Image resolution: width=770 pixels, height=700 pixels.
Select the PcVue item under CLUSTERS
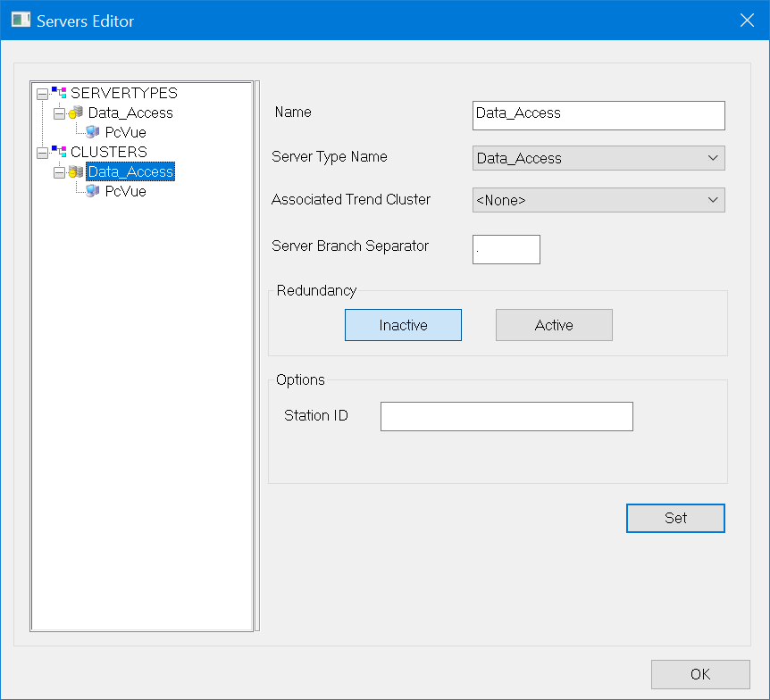[125, 191]
